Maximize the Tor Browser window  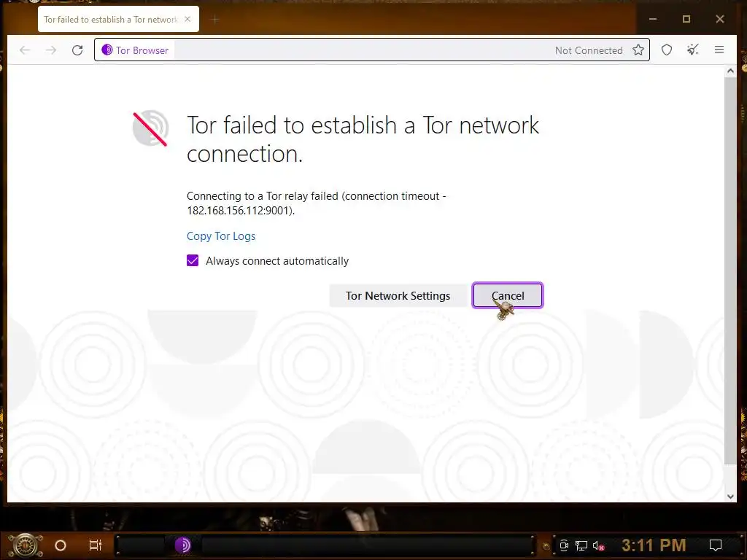[x=686, y=19]
